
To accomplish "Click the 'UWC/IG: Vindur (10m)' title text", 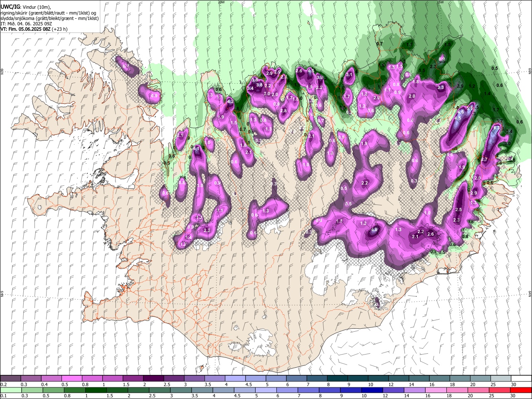I will [x=25, y=7].
